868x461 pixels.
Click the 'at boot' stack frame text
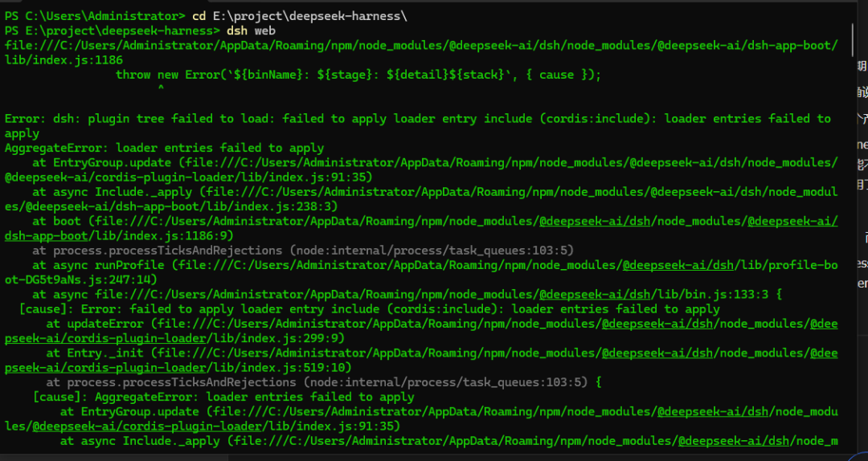click(56, 221)
